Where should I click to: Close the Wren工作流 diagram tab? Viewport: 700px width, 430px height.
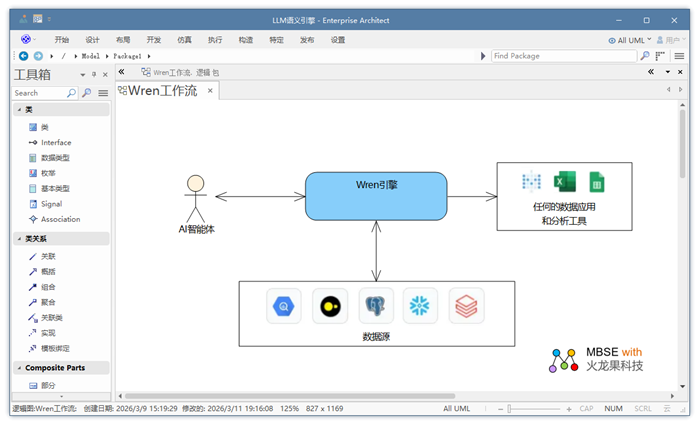pyautogui.click(x=210, y=91)
